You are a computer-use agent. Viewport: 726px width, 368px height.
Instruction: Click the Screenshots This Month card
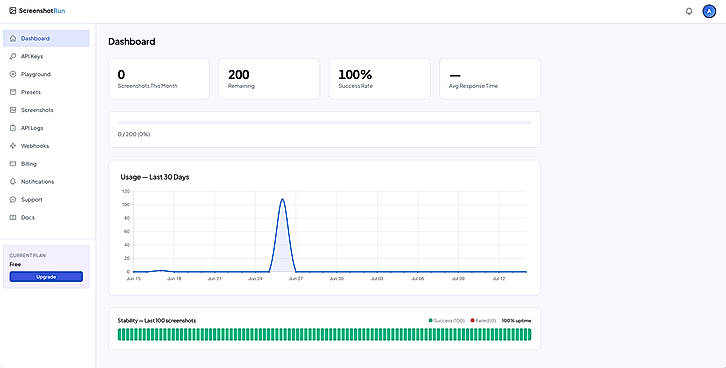159,79
